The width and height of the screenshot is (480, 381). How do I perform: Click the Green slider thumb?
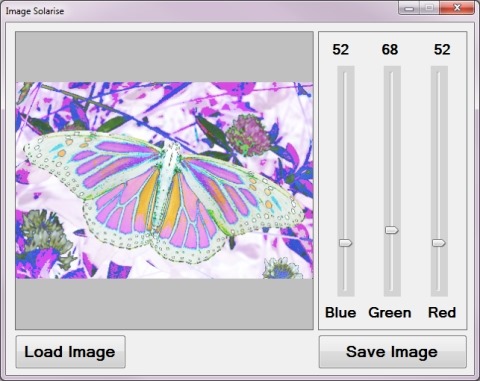tap(392, 230)
